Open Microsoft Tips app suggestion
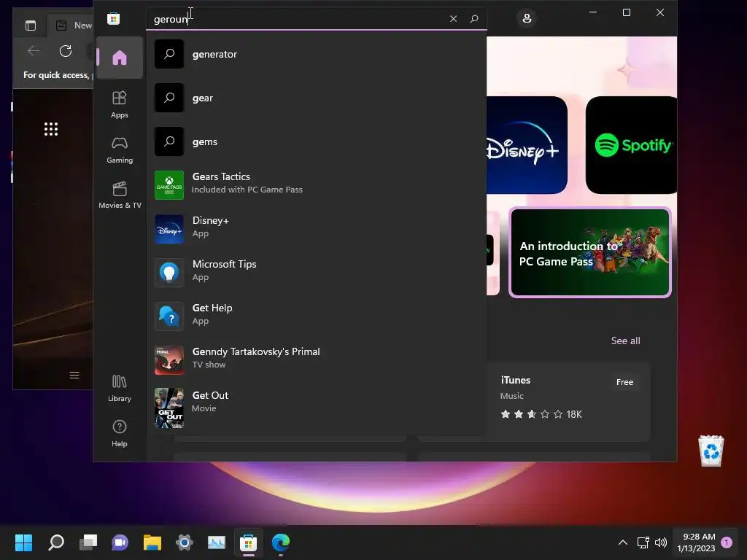The image size is (747, 560). point(317,273)
